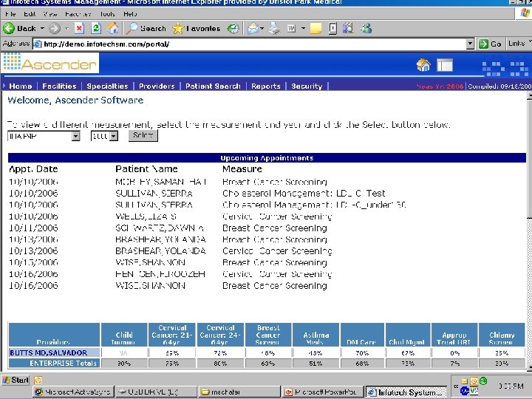Open the Patient Search nav tab

click(x=213, y=86)
